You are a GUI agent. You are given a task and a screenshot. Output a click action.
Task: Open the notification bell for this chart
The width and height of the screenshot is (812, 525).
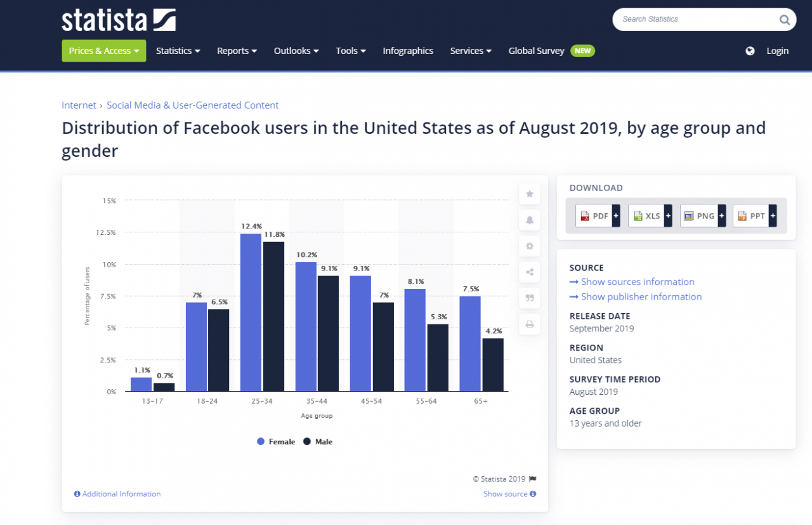pyautogui.click(x=529, y=220)
